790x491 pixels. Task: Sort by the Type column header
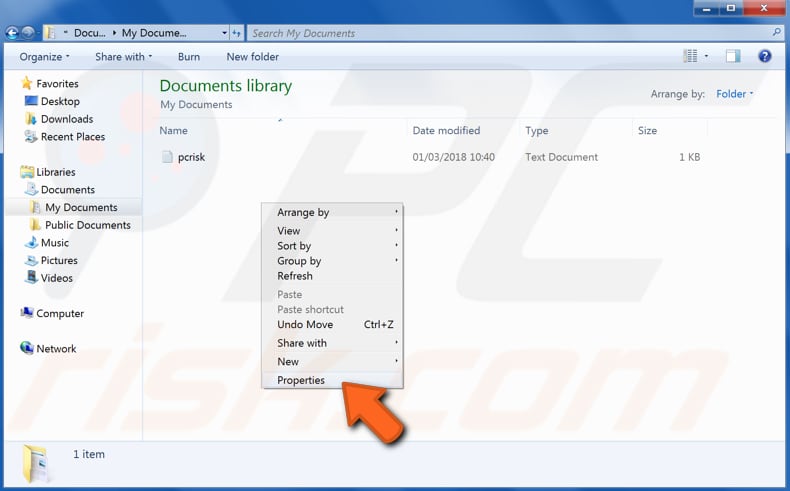click(537, 130)
